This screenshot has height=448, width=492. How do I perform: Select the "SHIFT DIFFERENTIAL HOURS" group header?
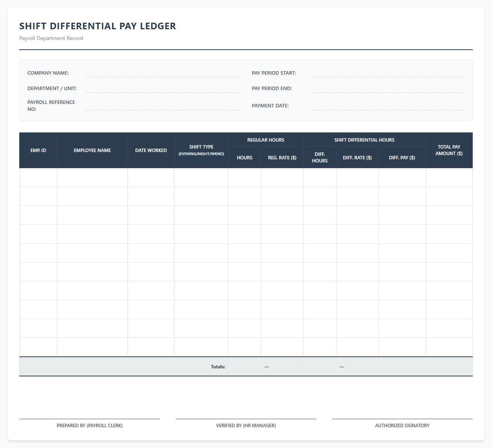[364, 140]
